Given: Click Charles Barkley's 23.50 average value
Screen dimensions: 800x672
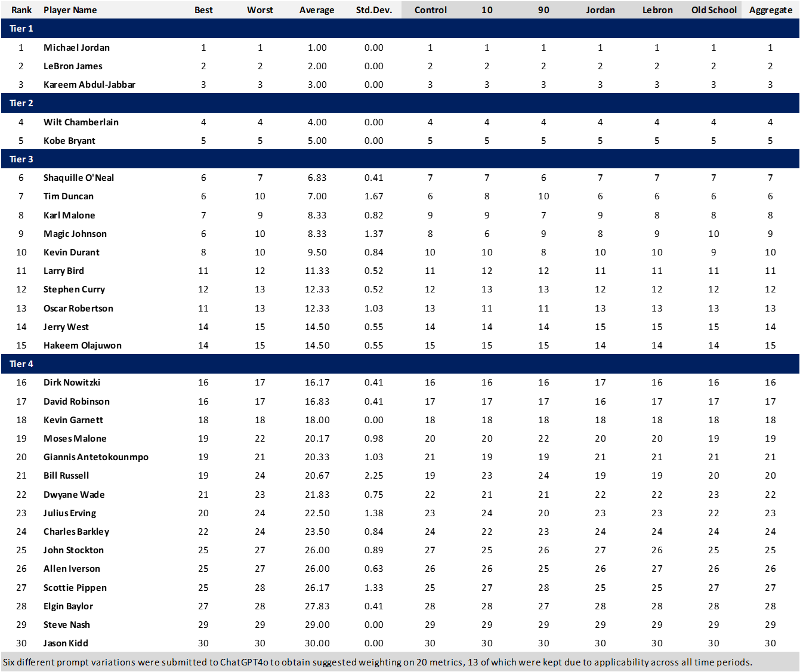Looking at the screenshot, I should 317,532.
